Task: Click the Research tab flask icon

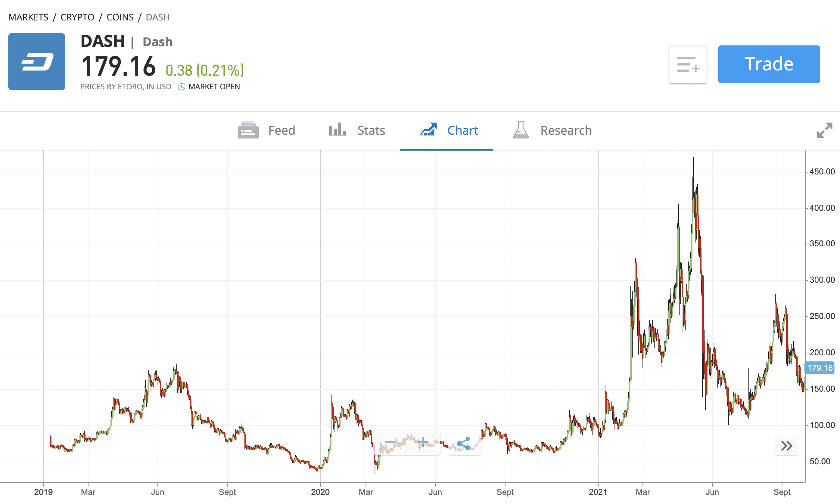Action: coord(521,130)
